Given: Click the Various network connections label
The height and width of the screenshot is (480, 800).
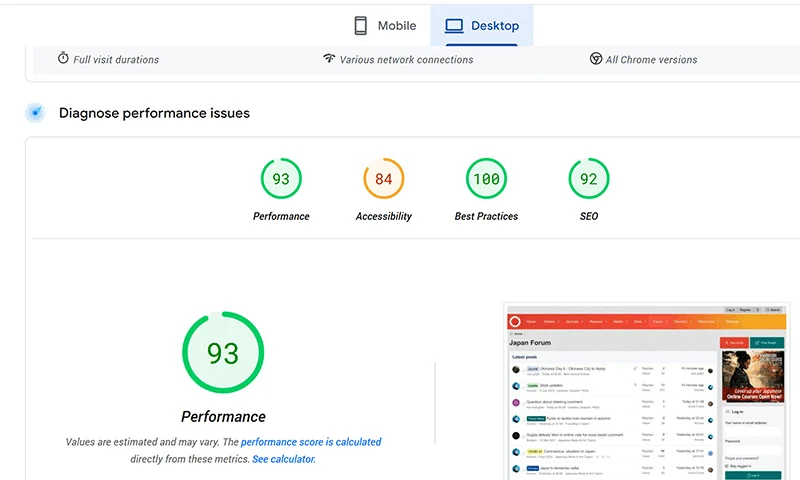Looking at the screenshot, I should click(406, 60).
